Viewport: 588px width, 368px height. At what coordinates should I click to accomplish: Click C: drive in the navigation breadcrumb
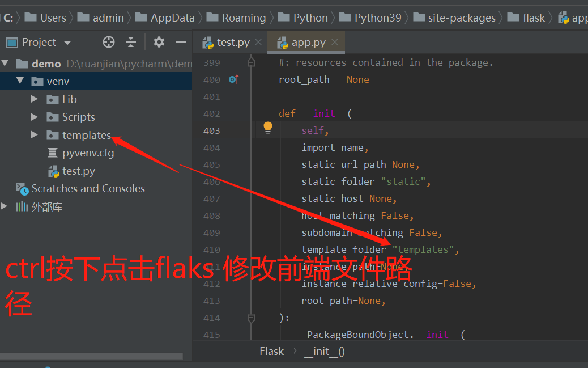pos(8,18)
